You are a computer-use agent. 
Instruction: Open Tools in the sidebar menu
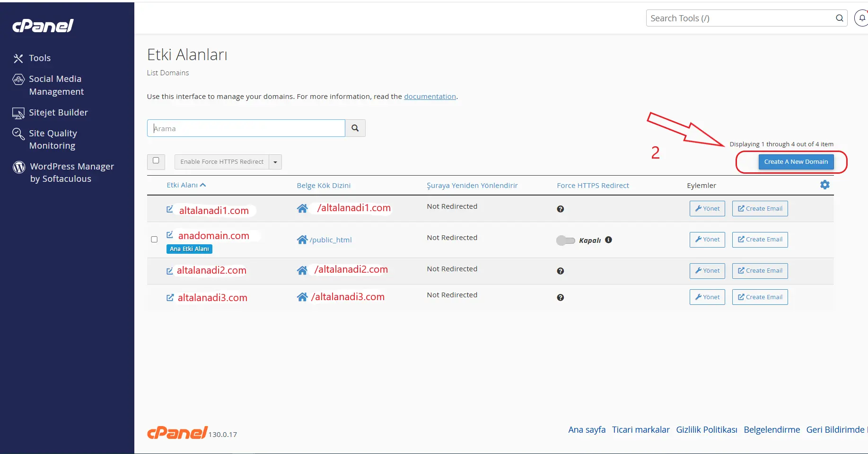[40, 58]
